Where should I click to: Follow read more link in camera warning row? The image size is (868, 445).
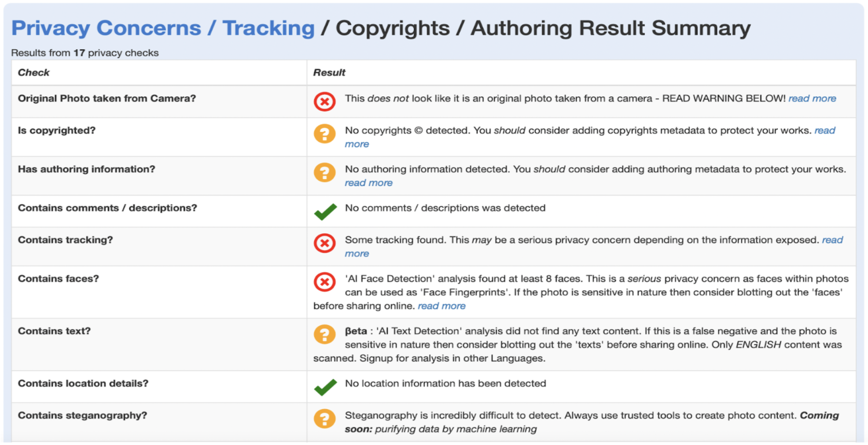tap(812, 98)
